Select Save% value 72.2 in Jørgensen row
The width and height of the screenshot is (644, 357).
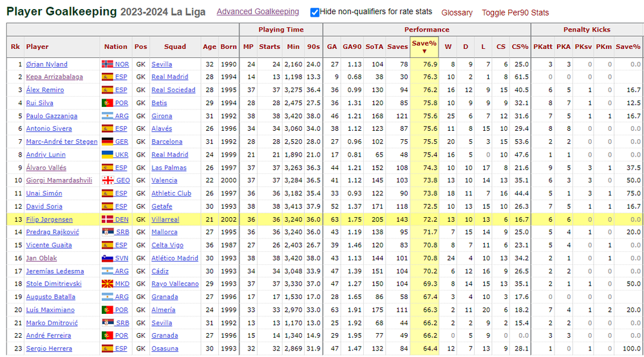[430, 220]
